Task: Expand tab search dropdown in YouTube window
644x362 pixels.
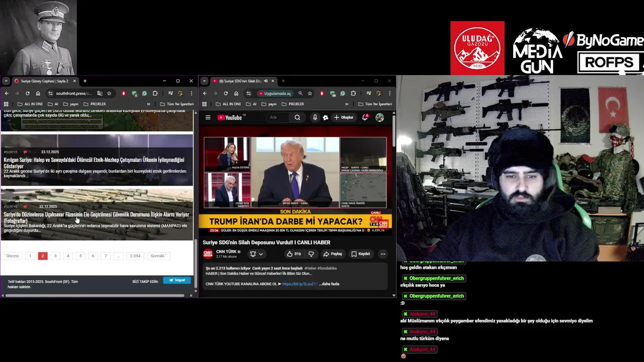Action: [x=204, y=81]
